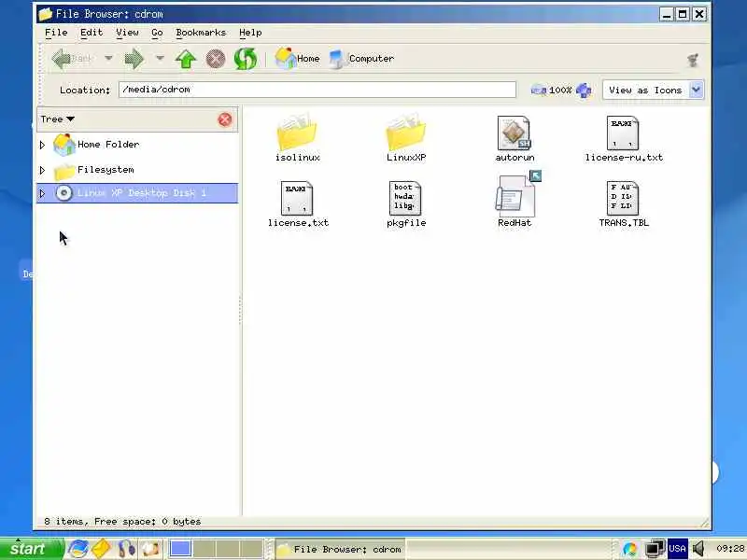
Task: Open the isolinux folder
Action: click(x=297, y=138)
